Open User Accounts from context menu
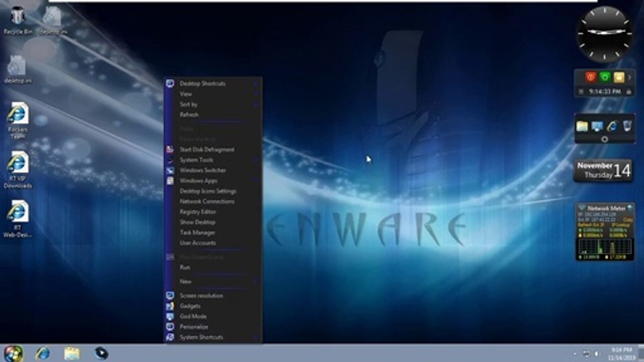644x362 pixels. coord(213,243)
